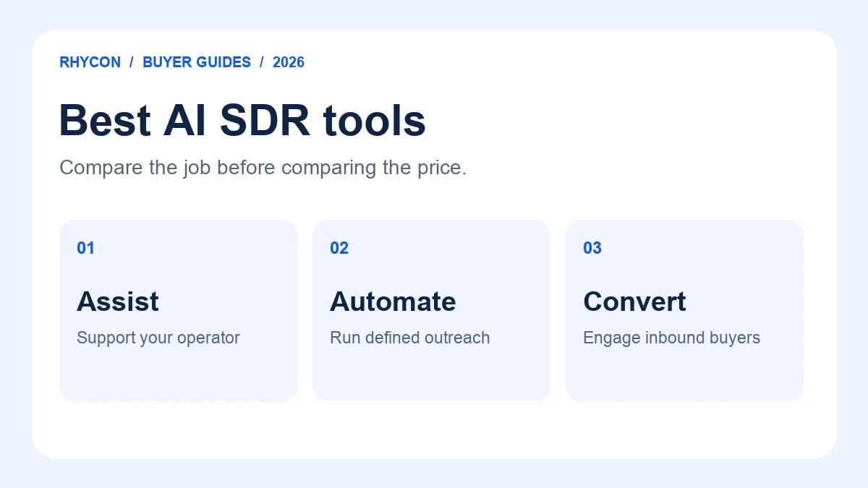The width and height of the screenshot is (868, 488).
Task: Open the BUYER GUIDES breadcrumb
Action: (197, 62)
